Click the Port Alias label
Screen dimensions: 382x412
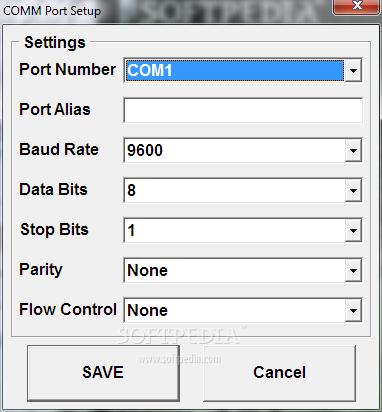55,109
